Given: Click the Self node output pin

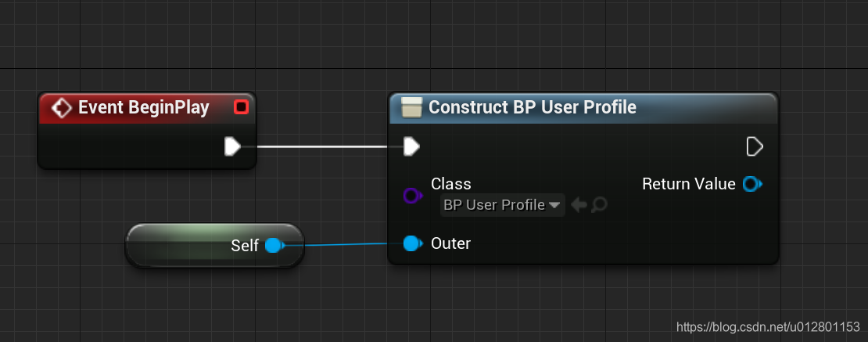Looking at the screenshot, I should tap(274, 245).
